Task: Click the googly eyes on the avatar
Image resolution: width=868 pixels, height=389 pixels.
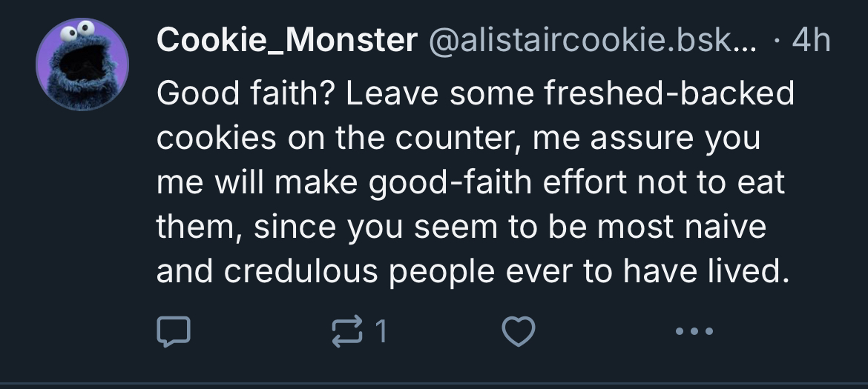Action: [77, 31]
